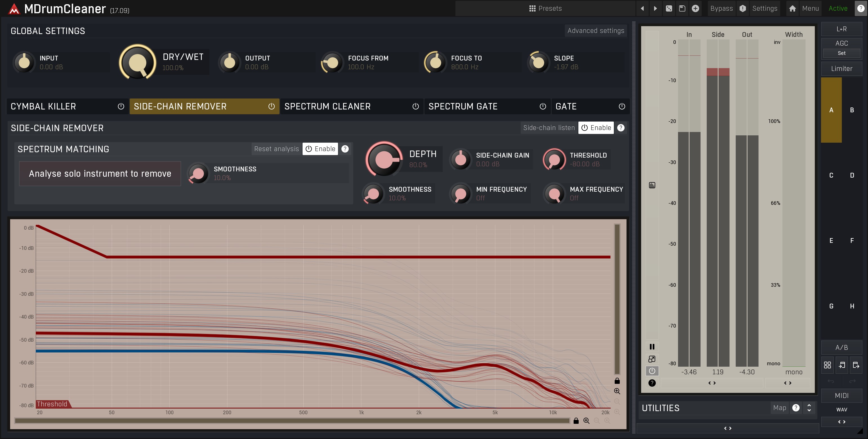Open the top-right help question mark
Screen dimensions: 868x439
pyautogui.click(x=861, y=8)
